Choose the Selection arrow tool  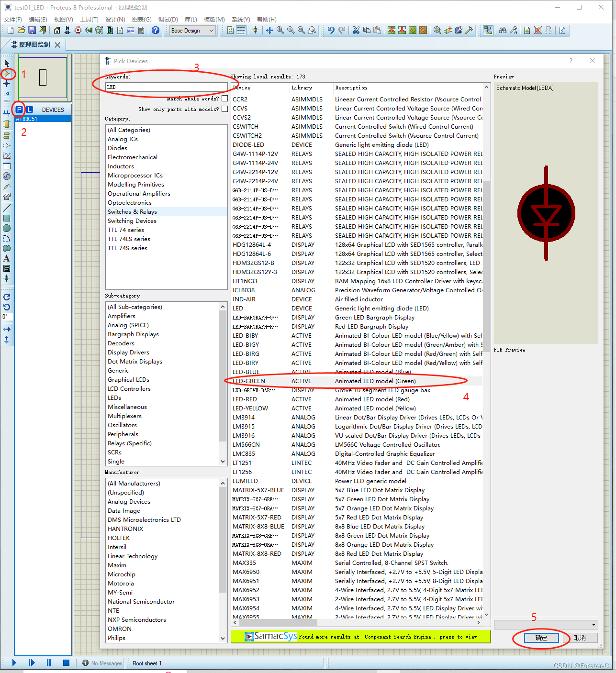(7, 63)
